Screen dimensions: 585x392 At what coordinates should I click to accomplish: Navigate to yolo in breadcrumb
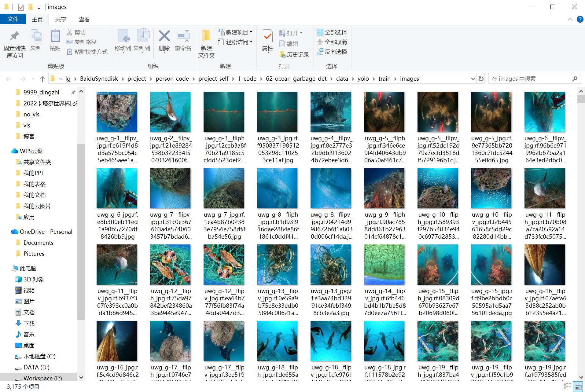(363, 79)
